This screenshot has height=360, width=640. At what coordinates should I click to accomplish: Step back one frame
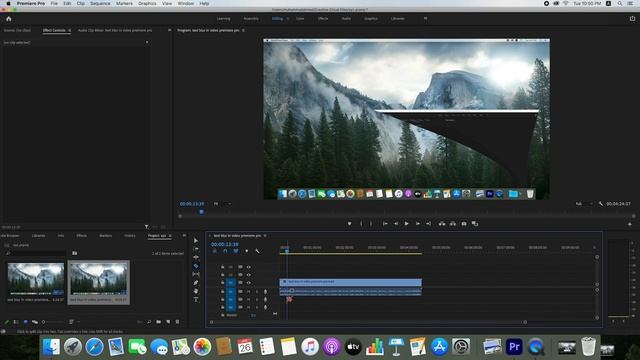pyautogui.click(x=396, y=224)
